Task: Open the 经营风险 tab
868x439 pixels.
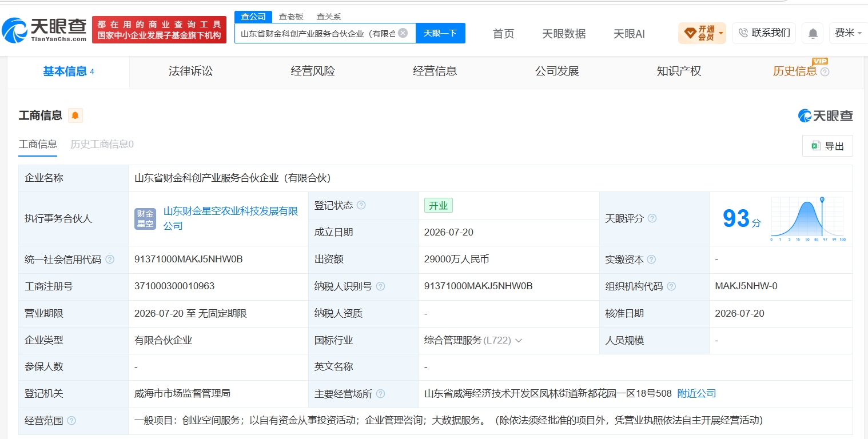Action: [313, 71]
